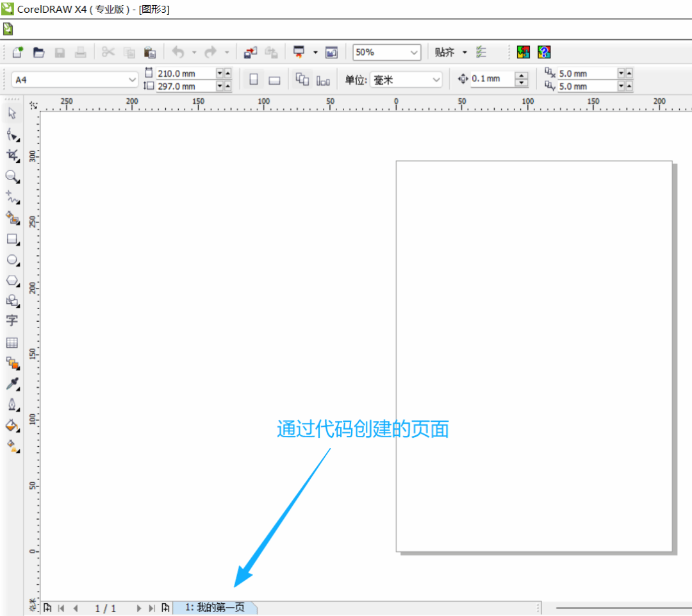Open the 贴齐 snap menu
This screenshot has width=692, height=616.
click(x=450, y=53)
